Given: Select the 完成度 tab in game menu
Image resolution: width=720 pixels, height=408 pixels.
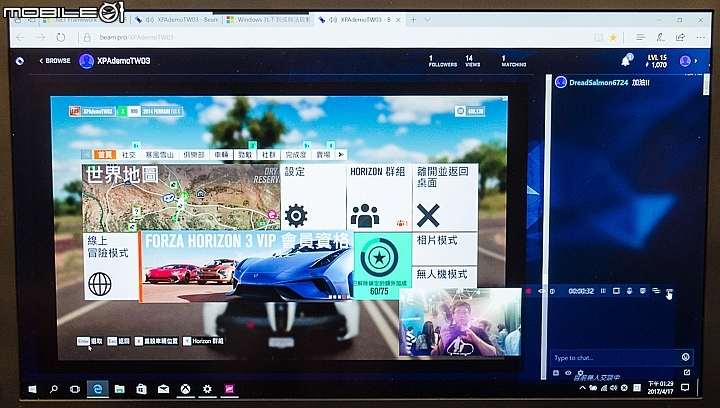Looking at the screenshot, I should [x=296, y=155].
